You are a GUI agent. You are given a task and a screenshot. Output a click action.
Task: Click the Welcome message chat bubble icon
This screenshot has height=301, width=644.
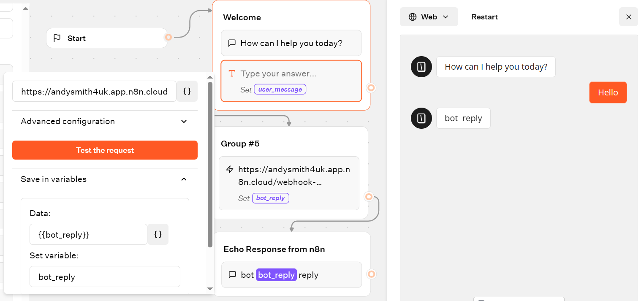tap(232, 43)
